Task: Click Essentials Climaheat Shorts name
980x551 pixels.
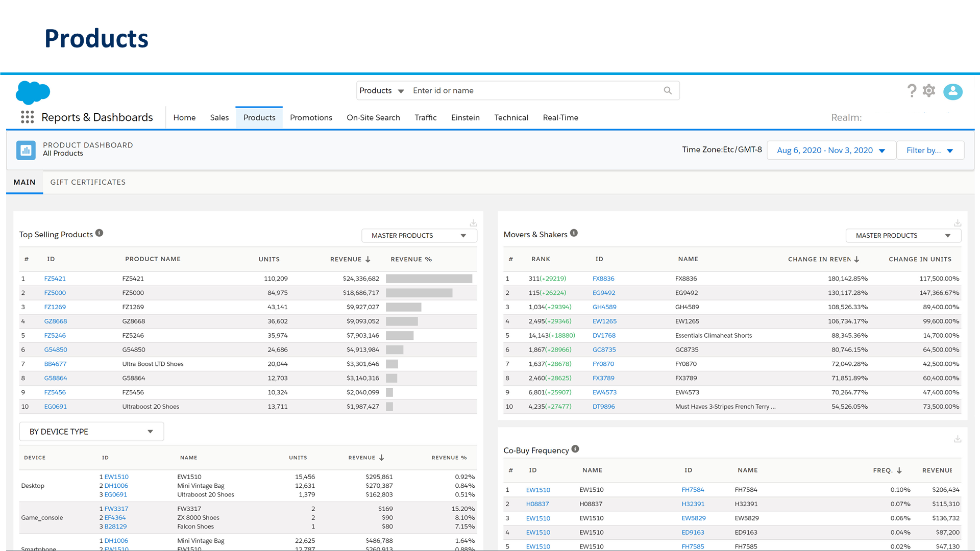Action: pos(714,336)
